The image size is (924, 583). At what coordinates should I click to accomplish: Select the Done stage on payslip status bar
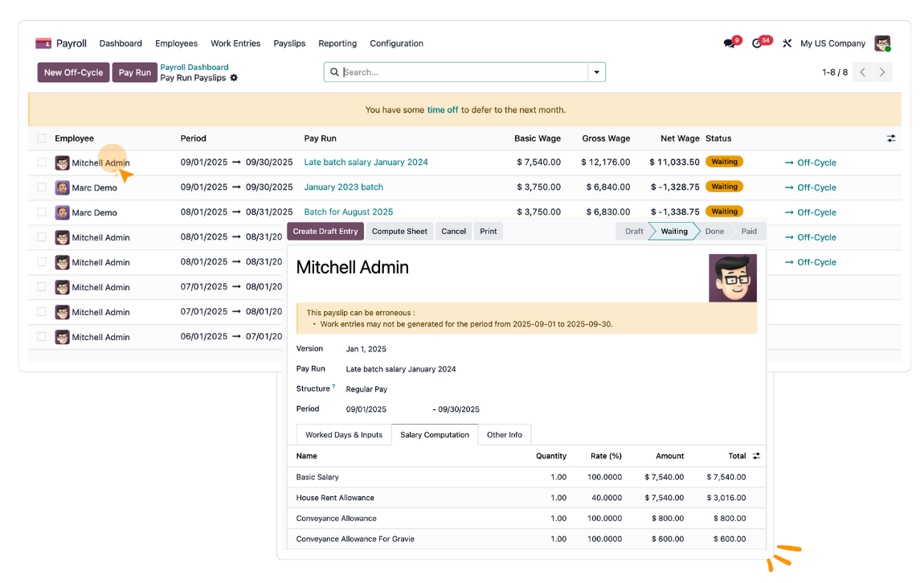pyautogui.click(x=713, y=231)
